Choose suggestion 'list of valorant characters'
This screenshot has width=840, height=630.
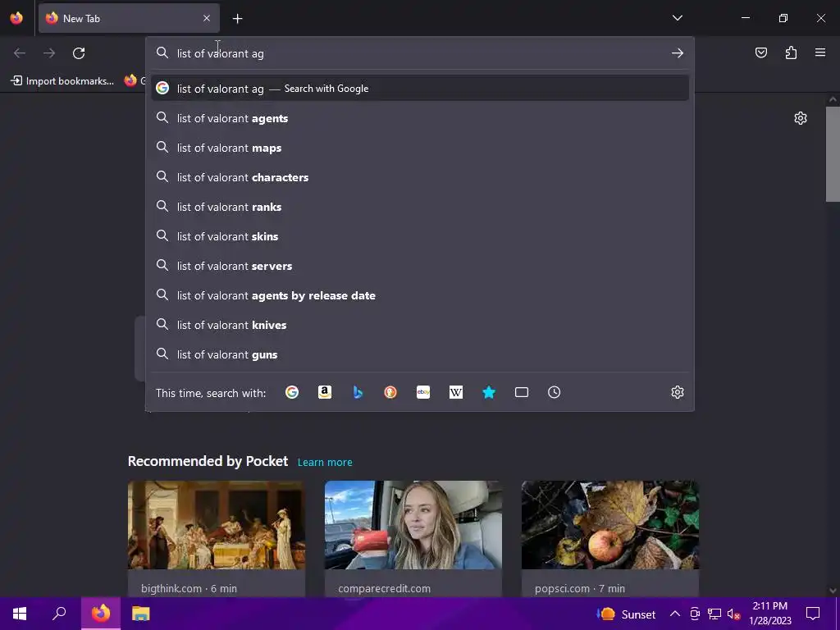click(x=420, y=177)
